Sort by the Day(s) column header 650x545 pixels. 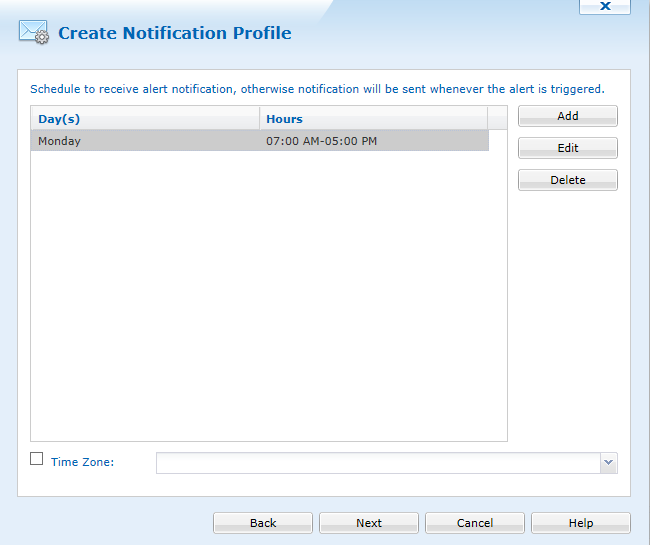(x=145, y=119)
